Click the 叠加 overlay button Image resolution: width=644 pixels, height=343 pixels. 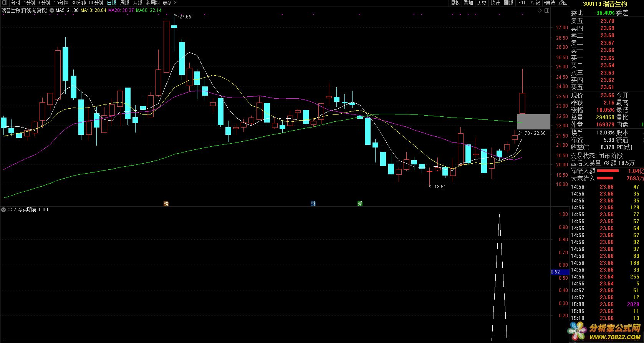pyautogui.click(x=468, y=3)
